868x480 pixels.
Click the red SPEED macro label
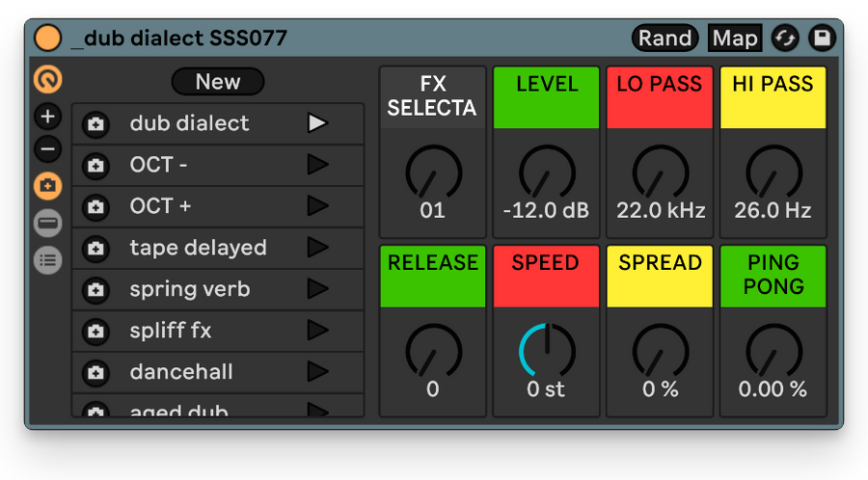coord(547,277)
